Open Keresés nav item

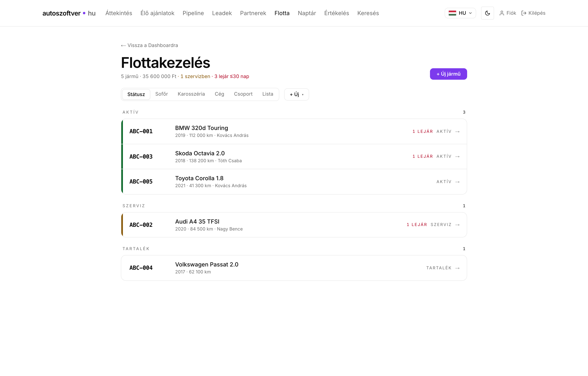click(x=368, y=13)
